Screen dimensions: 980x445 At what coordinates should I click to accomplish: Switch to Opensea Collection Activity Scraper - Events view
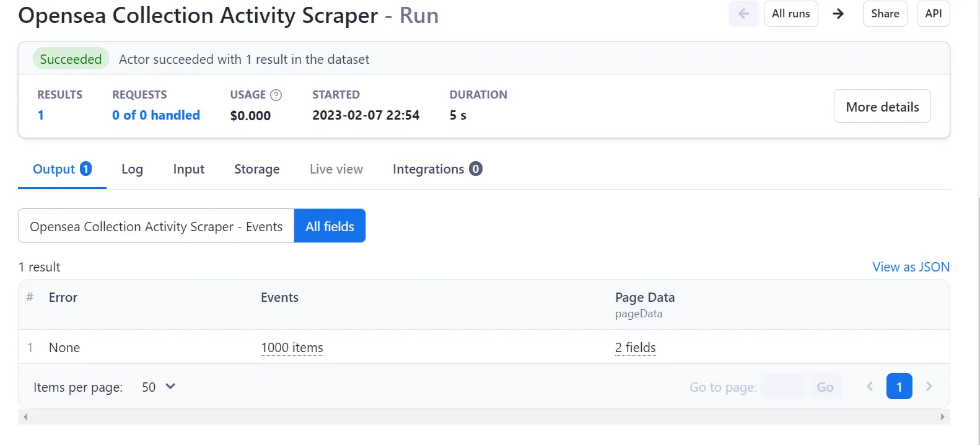pyautogui.click(x=156, y=226)
